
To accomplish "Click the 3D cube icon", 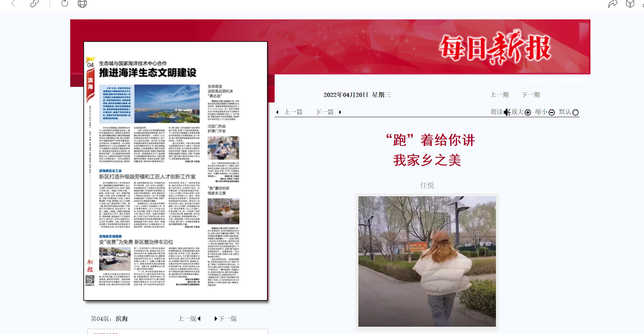I will [x=630, y=4].
